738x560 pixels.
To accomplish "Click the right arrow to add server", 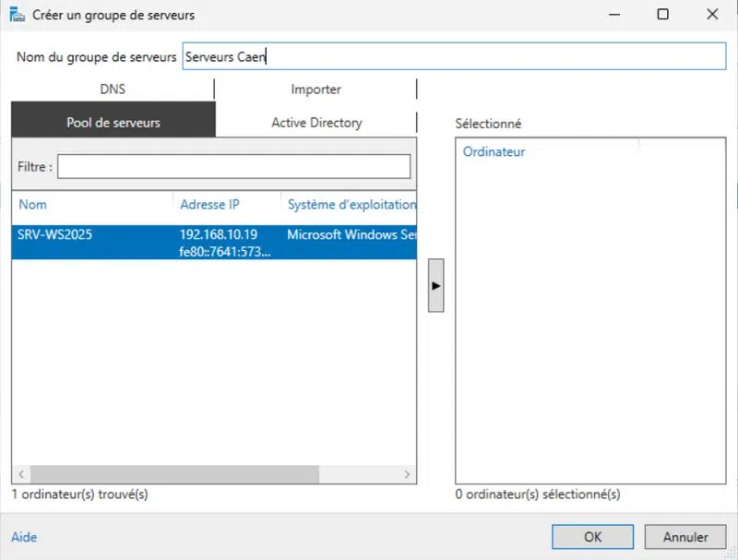I will [x=436, y=286].
